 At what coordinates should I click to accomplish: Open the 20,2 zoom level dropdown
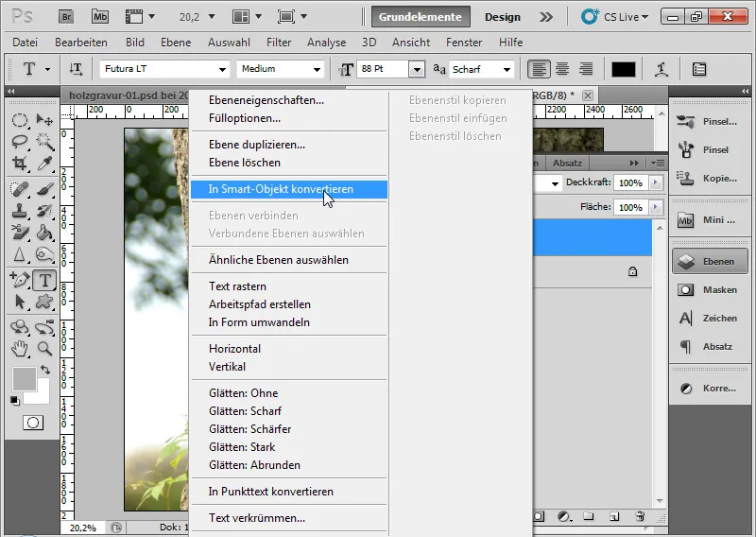[x=211, y=17]
